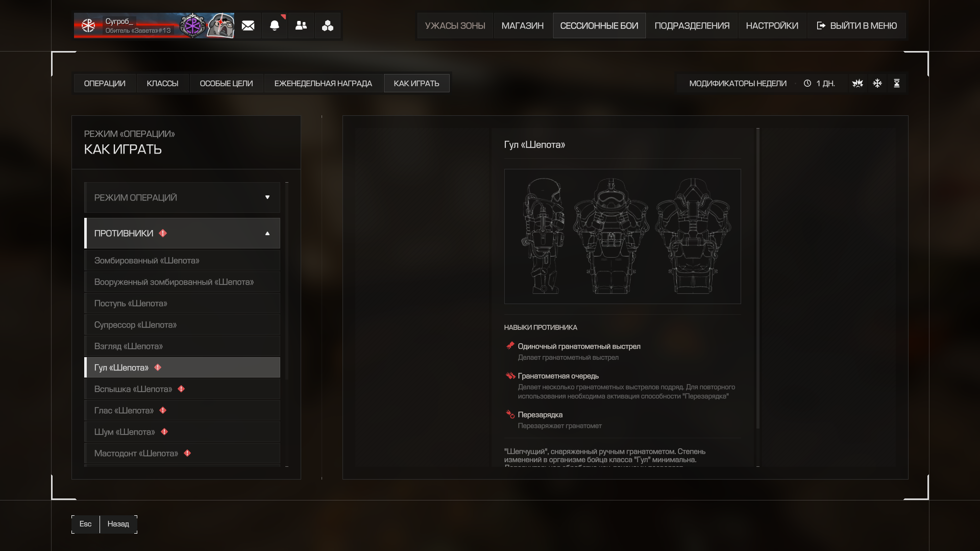This screenshot has width=980, height=551.
Task: Select the hourglass weekly modifier icon
Action: (897, 83)
